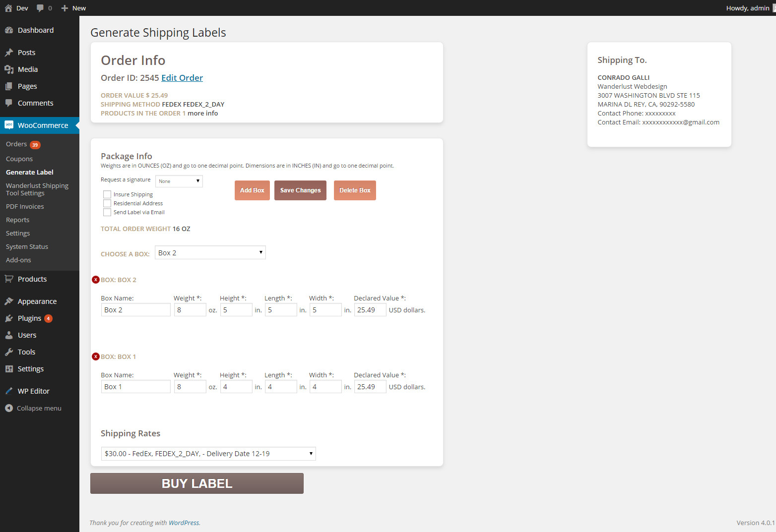Click the red X icon beside Box 2
The image size is (776, 532).
tap(96, 280)
